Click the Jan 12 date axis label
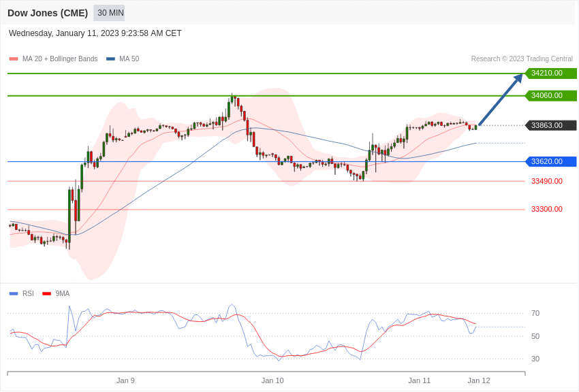 pos(479,380)
